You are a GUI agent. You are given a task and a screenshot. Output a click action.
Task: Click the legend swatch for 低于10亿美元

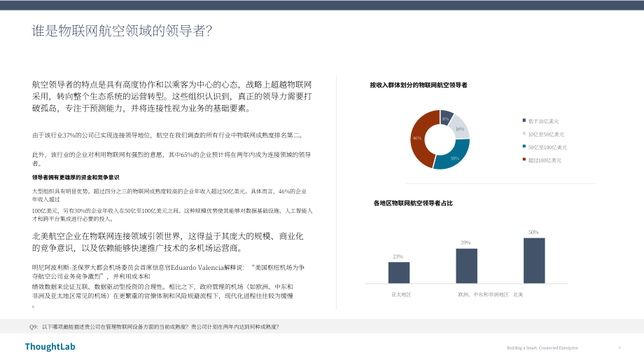tap(524, 121)
